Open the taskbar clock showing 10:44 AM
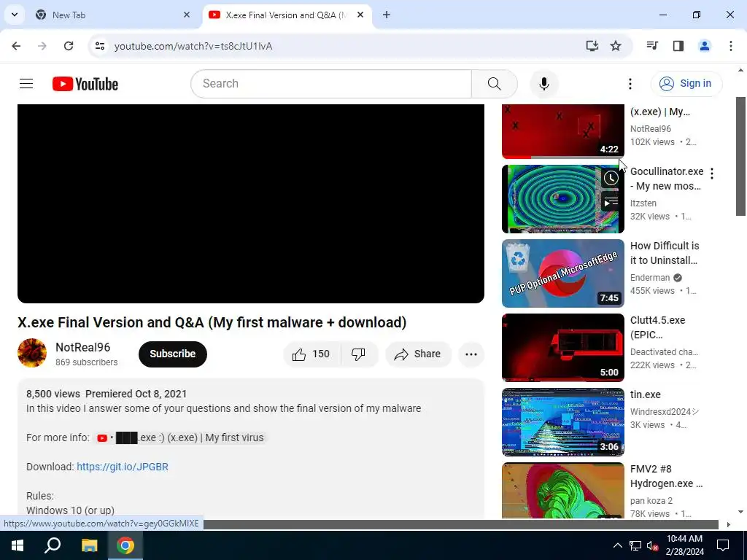 [684, 545]
